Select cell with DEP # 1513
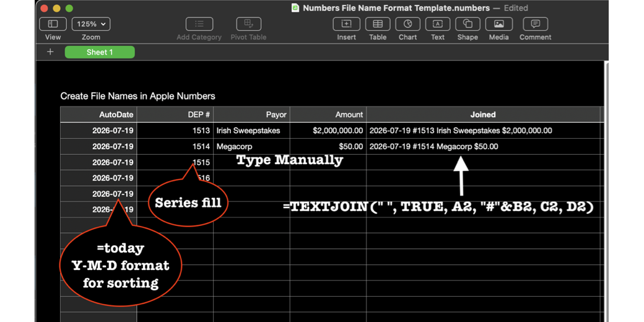The image size is (644, 322). tap(175, 131)
